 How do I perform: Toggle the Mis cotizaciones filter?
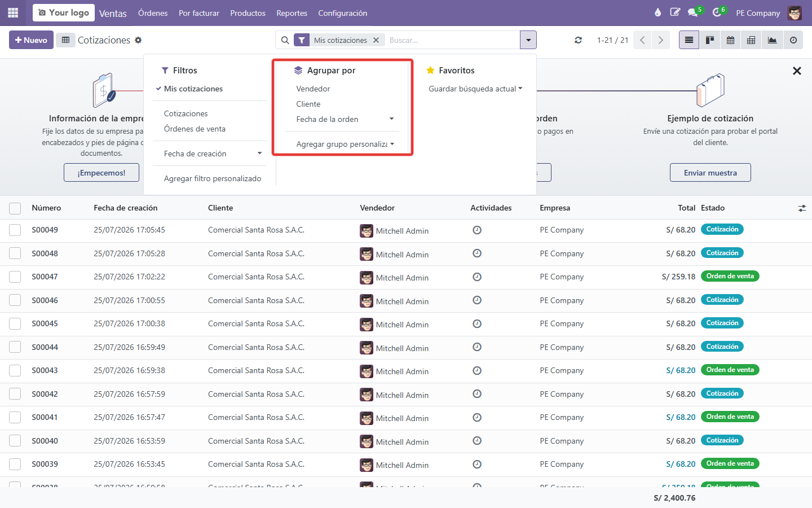click(193, 89)
